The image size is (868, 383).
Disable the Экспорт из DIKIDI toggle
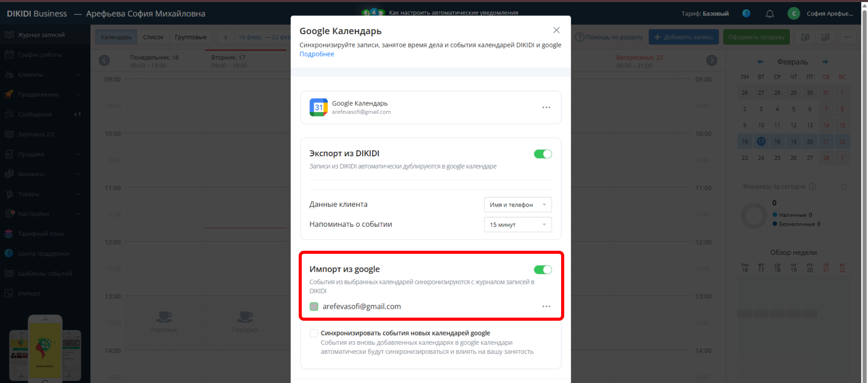pos(542,154)
